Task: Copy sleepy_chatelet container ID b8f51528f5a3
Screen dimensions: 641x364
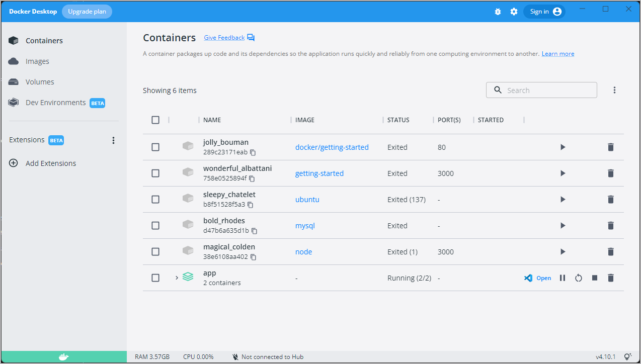Action: click(250, 205)
